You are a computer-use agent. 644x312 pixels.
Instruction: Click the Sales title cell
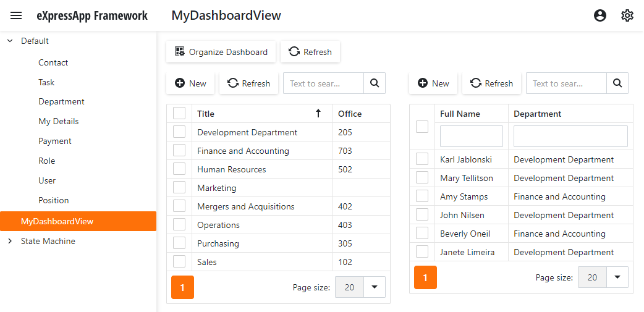pyautogui.click(x=262, y=261)
